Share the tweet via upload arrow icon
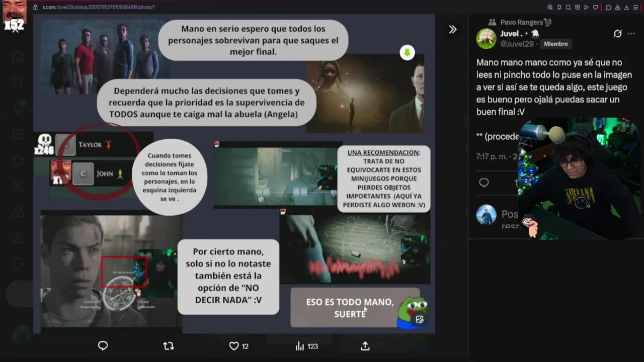The image size is (644, 362). (x=365, y=346)
